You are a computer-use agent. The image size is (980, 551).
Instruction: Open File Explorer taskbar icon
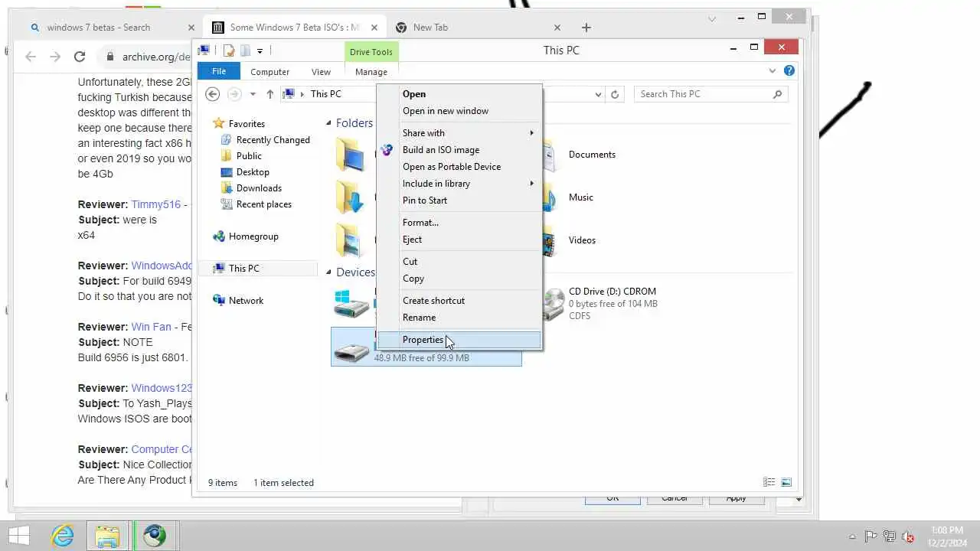click(107, 536)
